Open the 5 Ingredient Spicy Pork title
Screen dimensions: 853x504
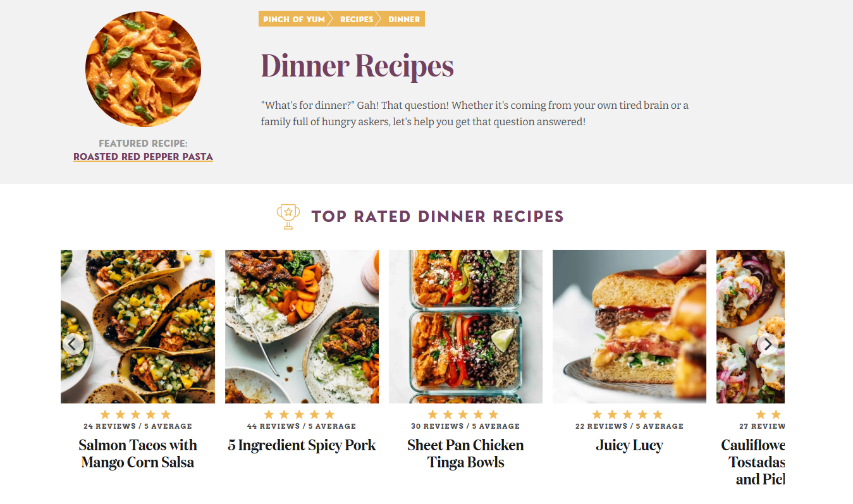tap(302, 445)
